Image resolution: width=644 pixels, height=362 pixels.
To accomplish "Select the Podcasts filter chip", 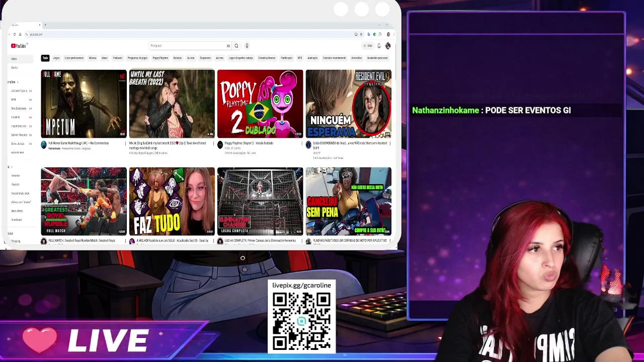I will click(x=117, y=58).
